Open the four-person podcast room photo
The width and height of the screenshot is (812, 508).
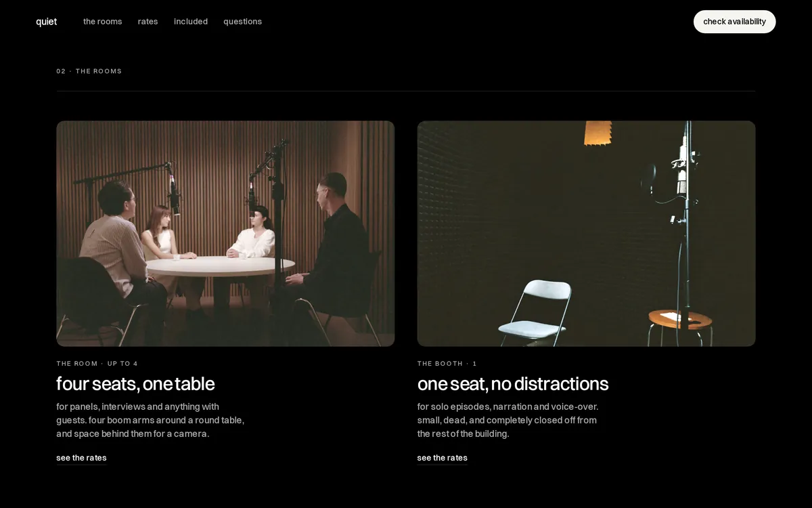coord(225,234)
